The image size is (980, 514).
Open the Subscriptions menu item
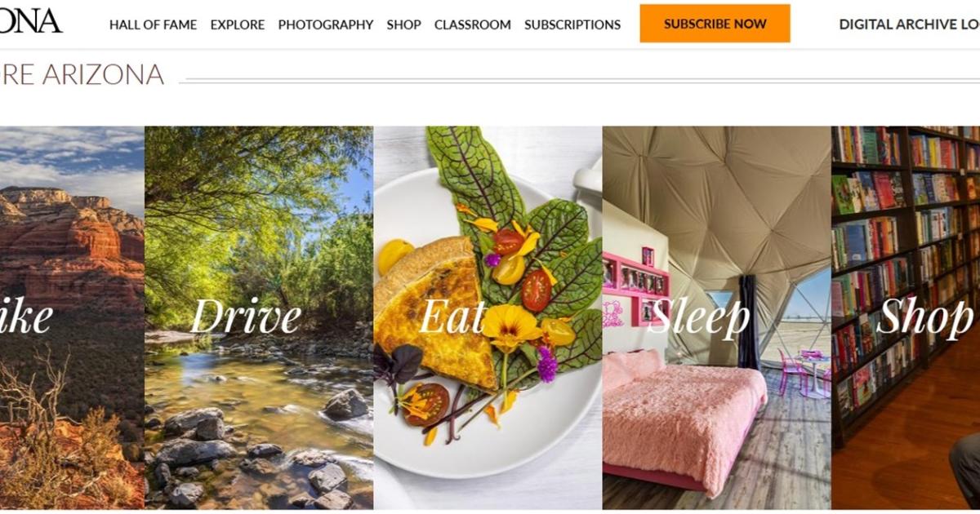572,24
